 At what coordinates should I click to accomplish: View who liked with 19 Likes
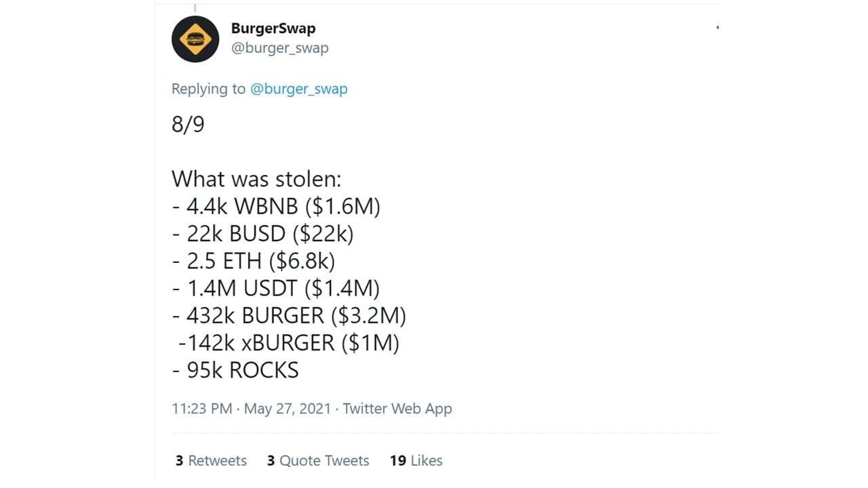[x=416, y=461]
